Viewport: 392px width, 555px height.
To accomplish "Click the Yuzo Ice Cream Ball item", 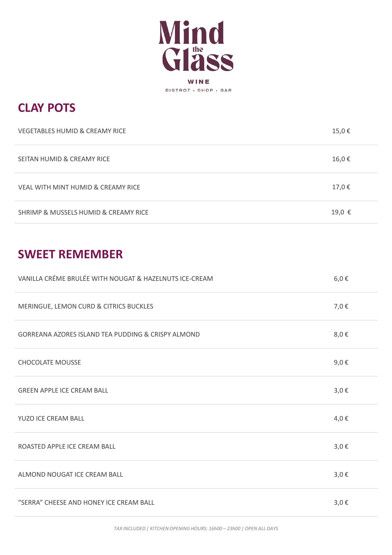I will coord(51,418).
